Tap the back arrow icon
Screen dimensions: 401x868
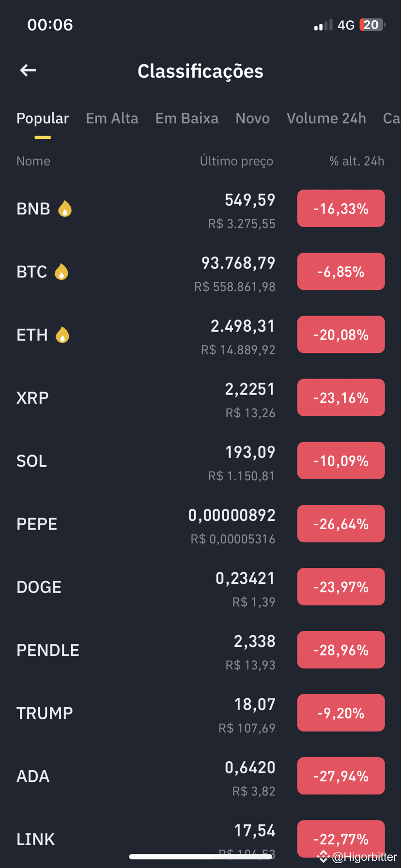click(x=28, y=71)
